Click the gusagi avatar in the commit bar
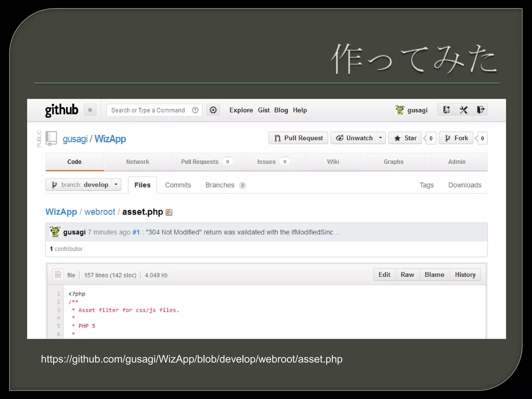Image resolution: width=532 pixels, height=399 pixels. (55, 232)
